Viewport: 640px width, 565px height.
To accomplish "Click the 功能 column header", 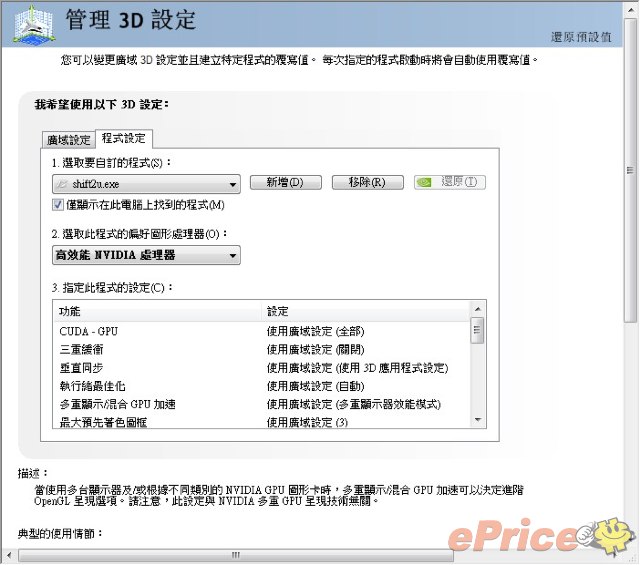I will (x=158, y=311).
